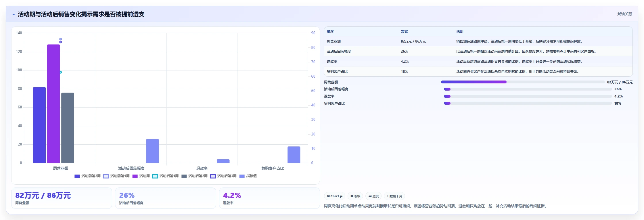Click the 周营业额 row description in the table

[x=520, y=41]
